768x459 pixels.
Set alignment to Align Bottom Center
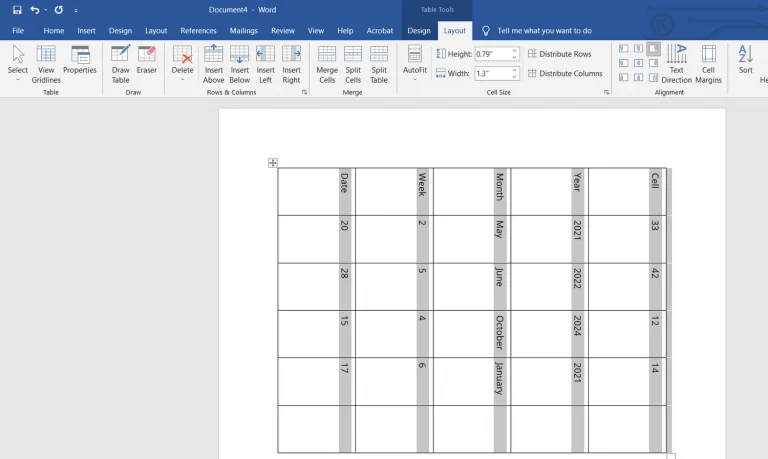click(x=638, y=77)
